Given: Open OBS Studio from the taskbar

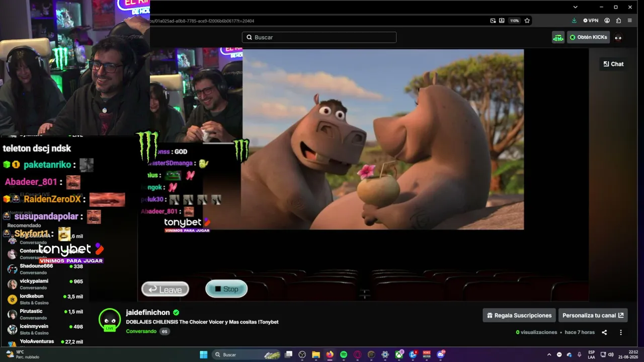Looking at the screenshot, I should (x=302, y=354).
